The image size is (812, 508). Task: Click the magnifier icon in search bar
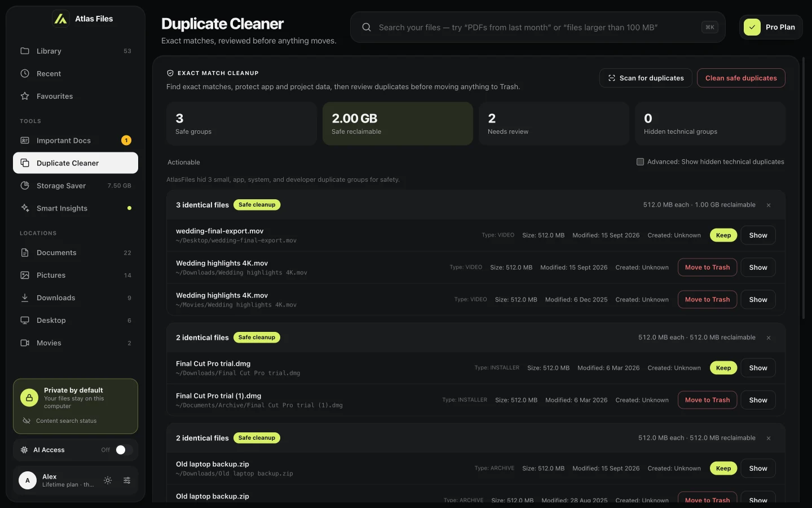click(367, 27)
